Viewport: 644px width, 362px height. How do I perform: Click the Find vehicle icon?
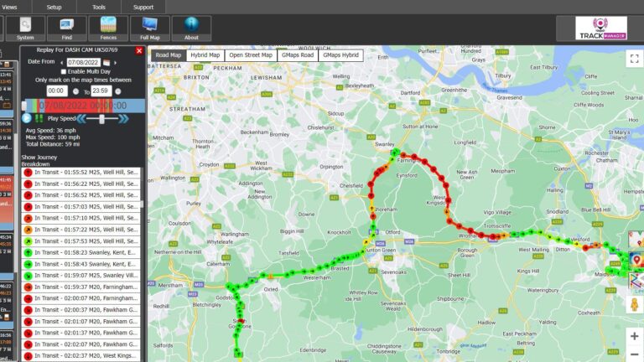tap(66, 28)
